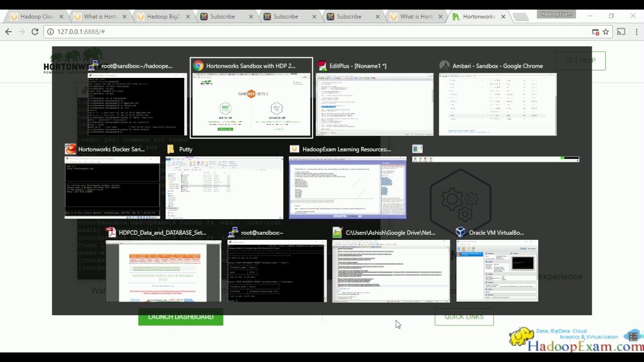The height and width of the screenshot is (362, 644).
Task: Close the Hortonworks tab
Action: coord(503,17)
